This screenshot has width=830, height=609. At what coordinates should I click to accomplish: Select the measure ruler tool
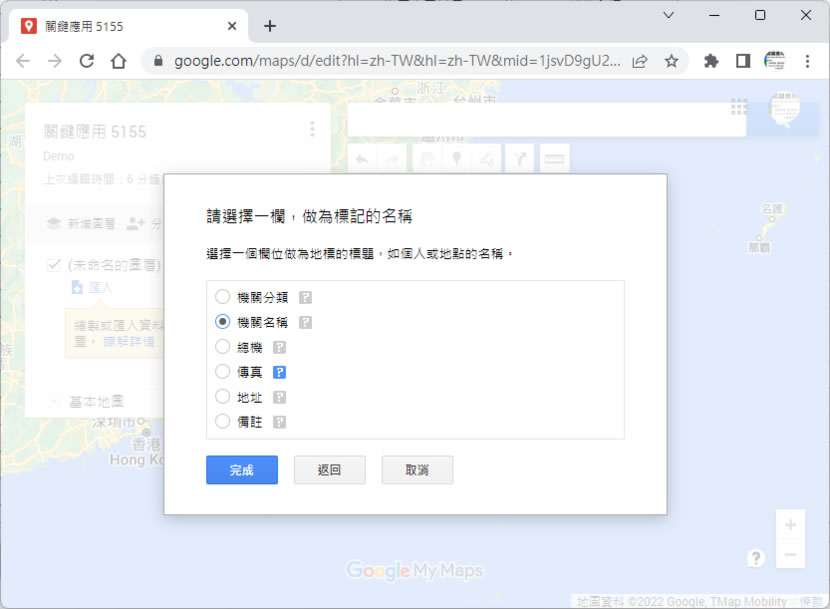point(554,158)
